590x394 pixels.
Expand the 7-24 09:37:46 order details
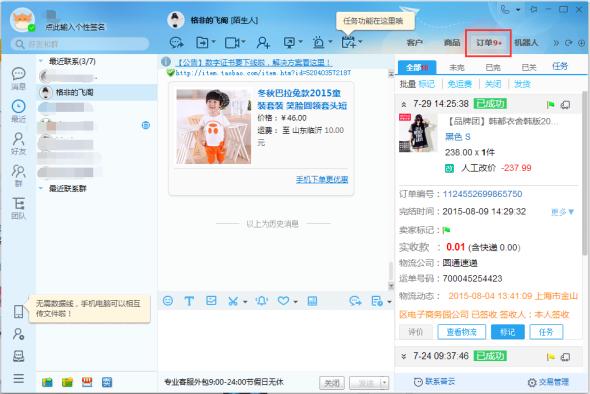pos(404,356)
